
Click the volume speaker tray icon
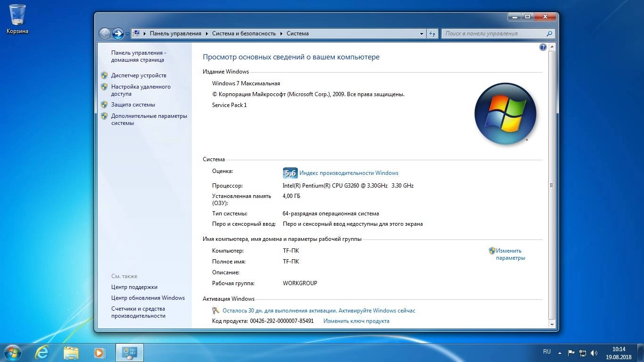coord(594,353)
